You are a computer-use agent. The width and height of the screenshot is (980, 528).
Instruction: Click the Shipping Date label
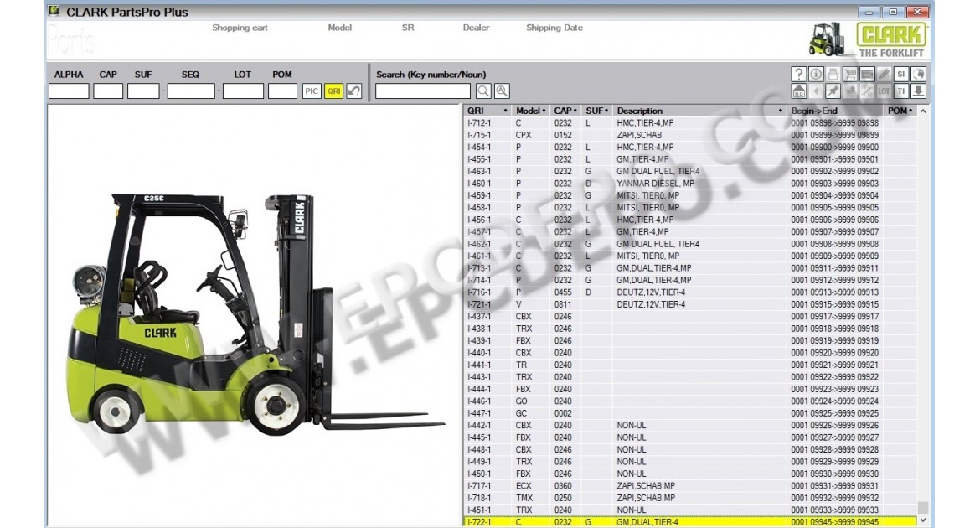(554, 28)
